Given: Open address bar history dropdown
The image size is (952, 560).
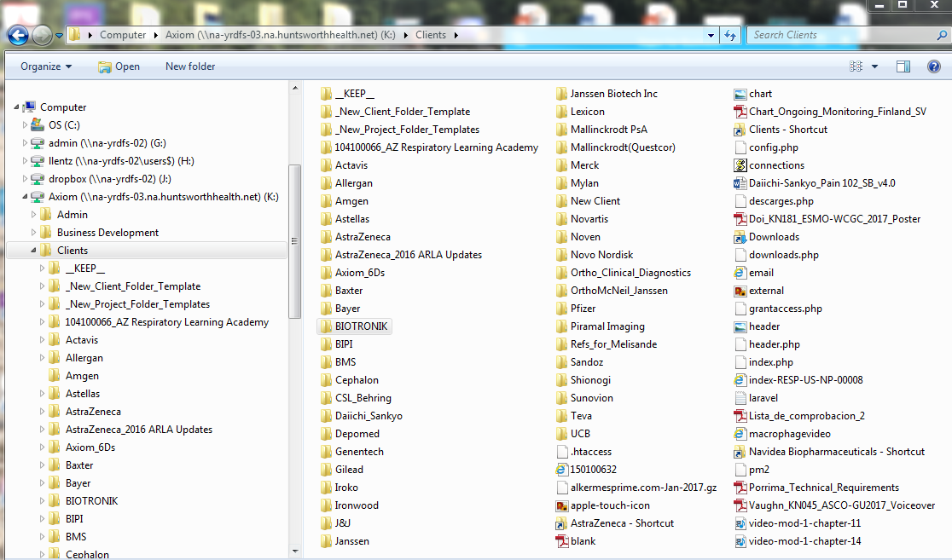Looking at the screenshot, I should click(711, 35).
